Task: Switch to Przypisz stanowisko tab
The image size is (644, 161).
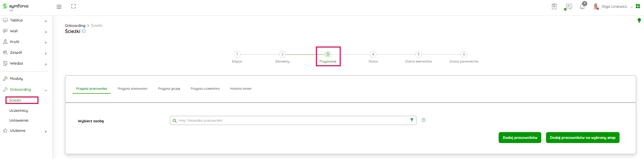Action: click(132, 89)
